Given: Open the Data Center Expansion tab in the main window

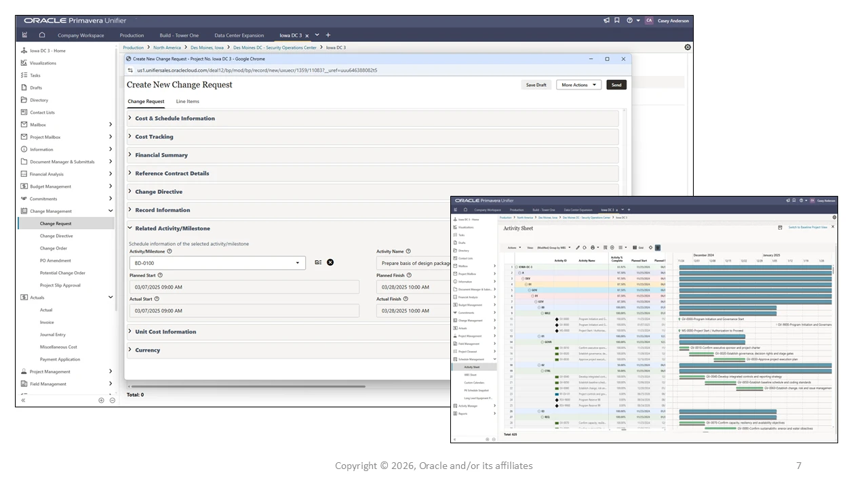Looking at the screenshot, I should coord(239,35).
